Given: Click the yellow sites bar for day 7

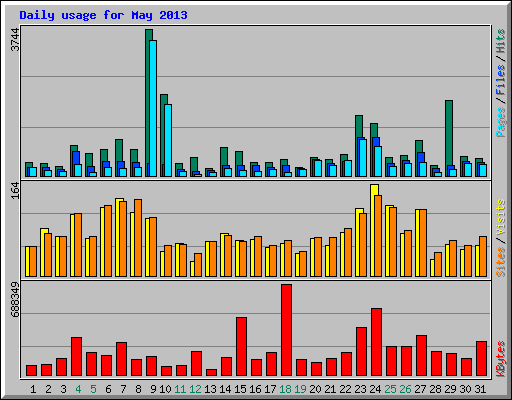Looking at the screenshot, I should pyautogui.click(x=119, y=237).
